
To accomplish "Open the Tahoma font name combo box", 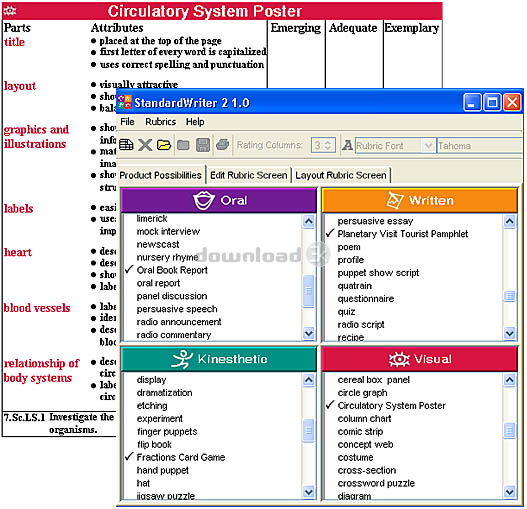I will pos(480,146).
